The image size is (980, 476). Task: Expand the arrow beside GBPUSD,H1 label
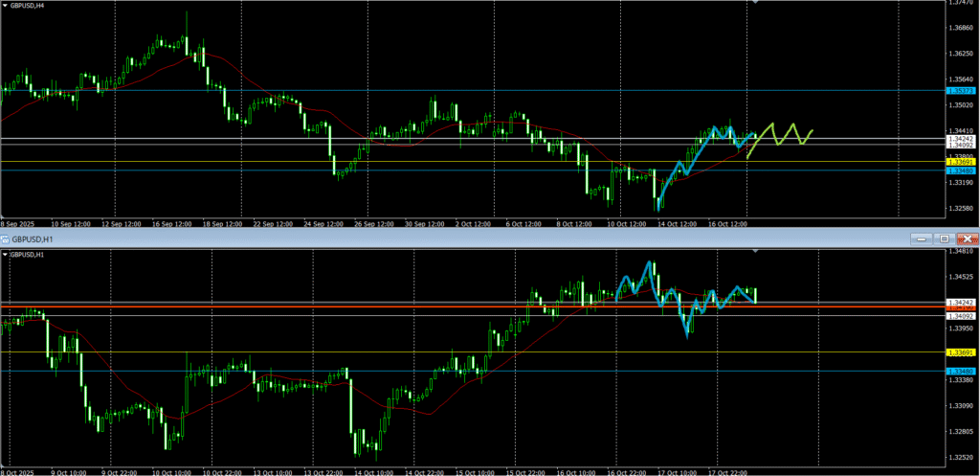coord(5,255)
